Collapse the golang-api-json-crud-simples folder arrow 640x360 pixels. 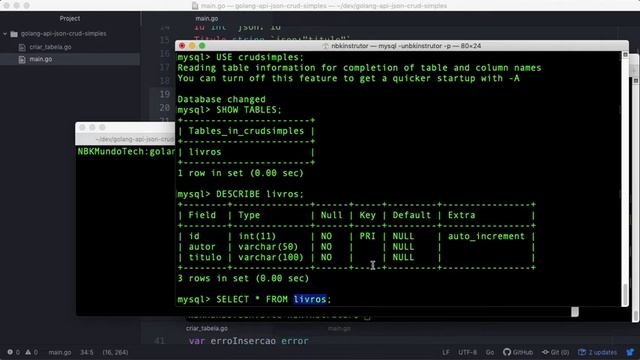point(5,34)
